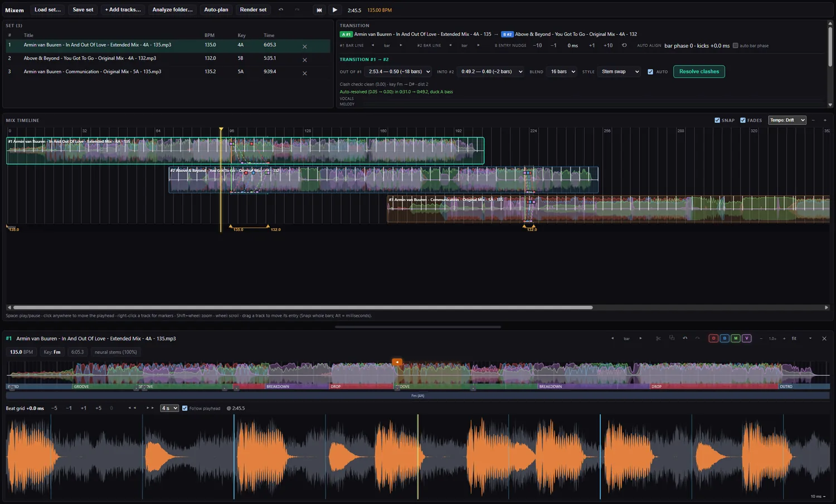Click Load set… in the top bar

coord(47,9)
